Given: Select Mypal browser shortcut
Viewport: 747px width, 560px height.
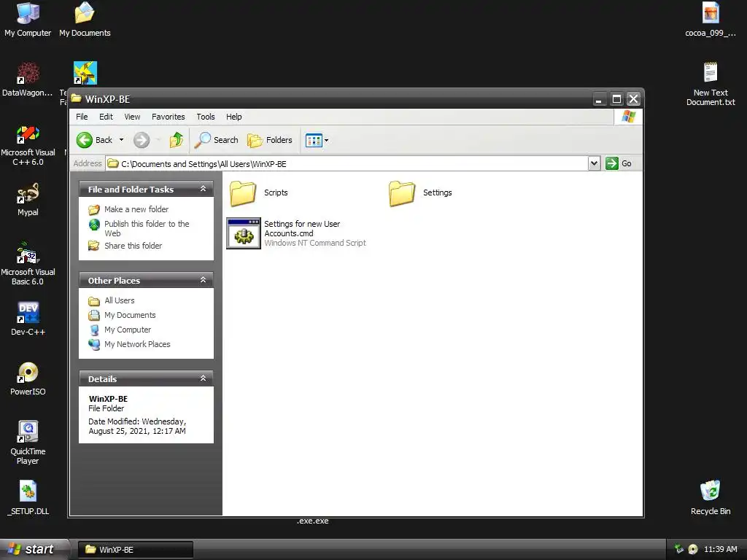Looking at the screenshot, I should pos(28,200).
